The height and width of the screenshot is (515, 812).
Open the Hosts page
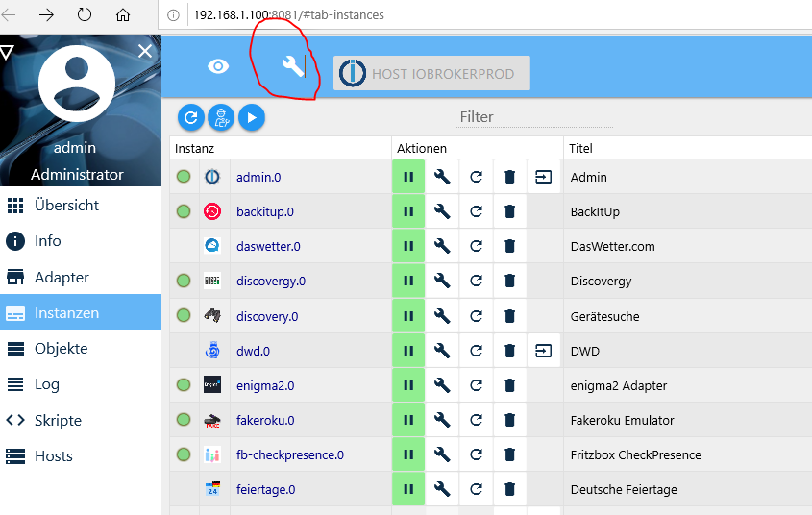point(81,456)
